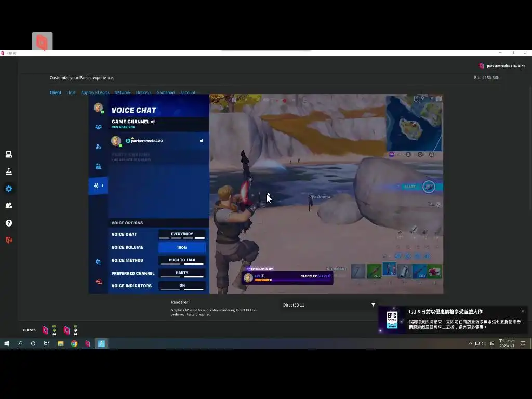Open the Epic Games Store notification
532x399 pixels.
[453, 320]
